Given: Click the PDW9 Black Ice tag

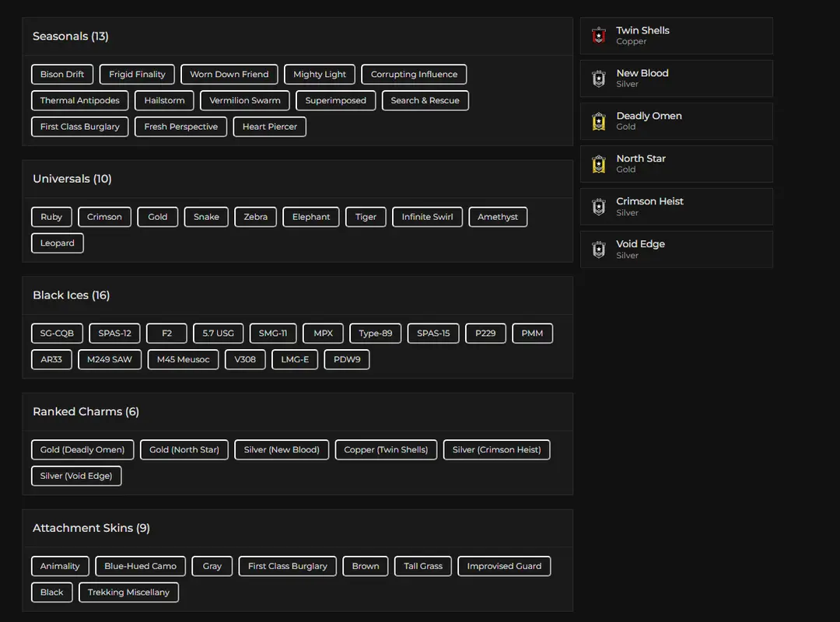Looking at the screenshot, I should [347, 360].
